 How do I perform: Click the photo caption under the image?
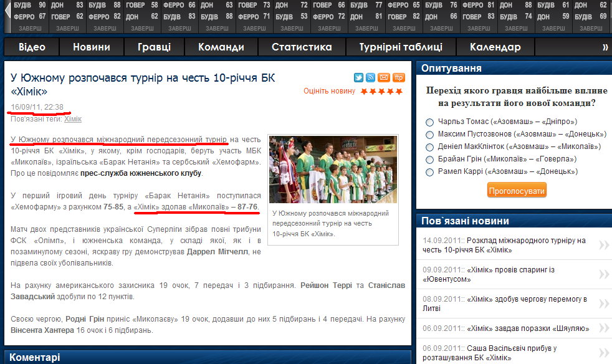330,223
